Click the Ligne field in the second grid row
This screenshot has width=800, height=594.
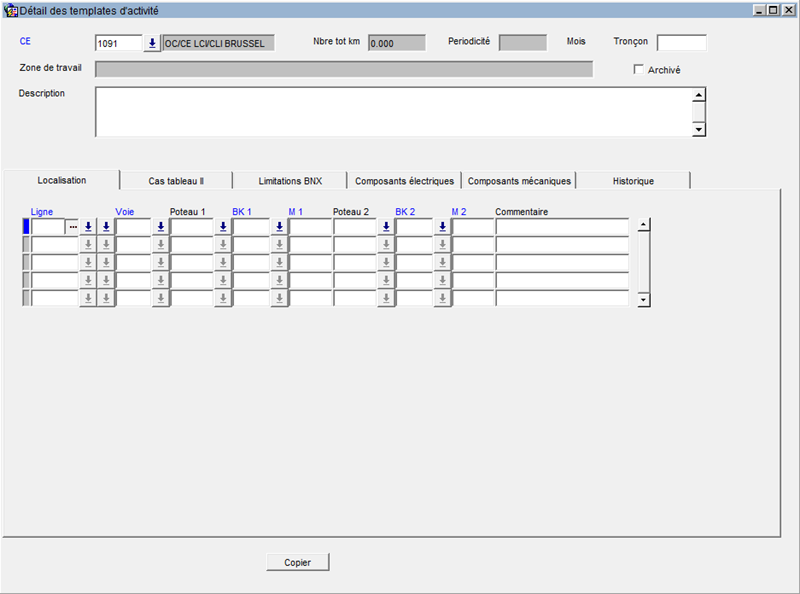point(55,244)
